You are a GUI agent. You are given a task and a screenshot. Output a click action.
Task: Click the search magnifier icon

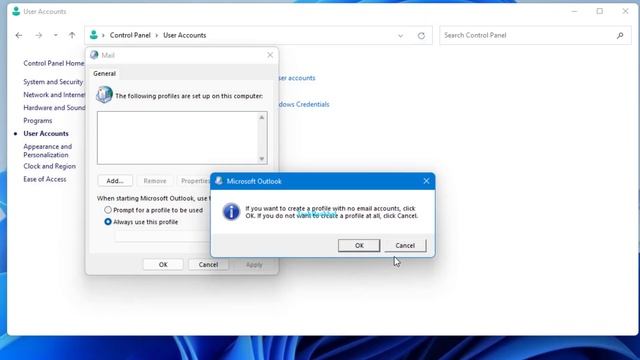pyautogui.click(x=620, y=36)
